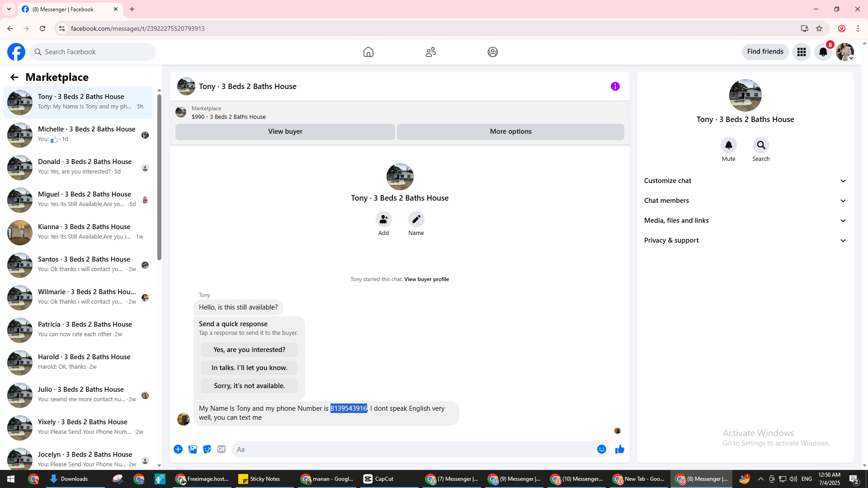The width and height of the screenshot is (868, 488).
Task: Click the attach photo icon
Action: (x=193, y=449)
